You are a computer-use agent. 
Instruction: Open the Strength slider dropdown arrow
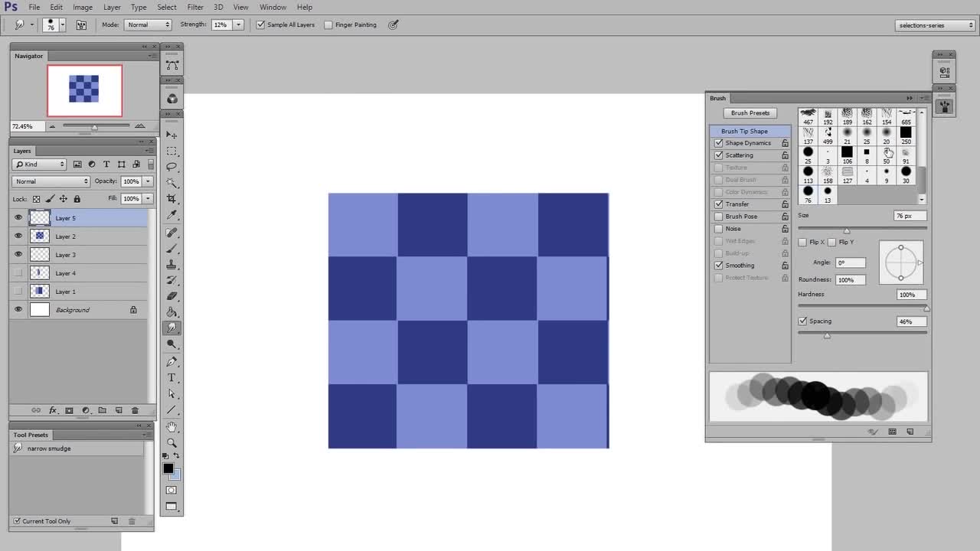coord(238,24)
